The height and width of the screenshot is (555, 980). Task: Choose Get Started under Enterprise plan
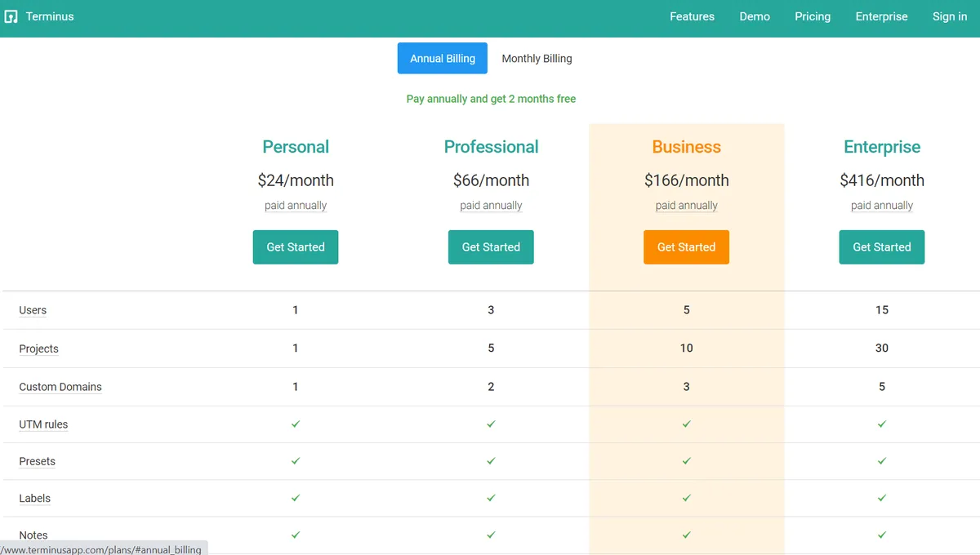click(881, 247)
